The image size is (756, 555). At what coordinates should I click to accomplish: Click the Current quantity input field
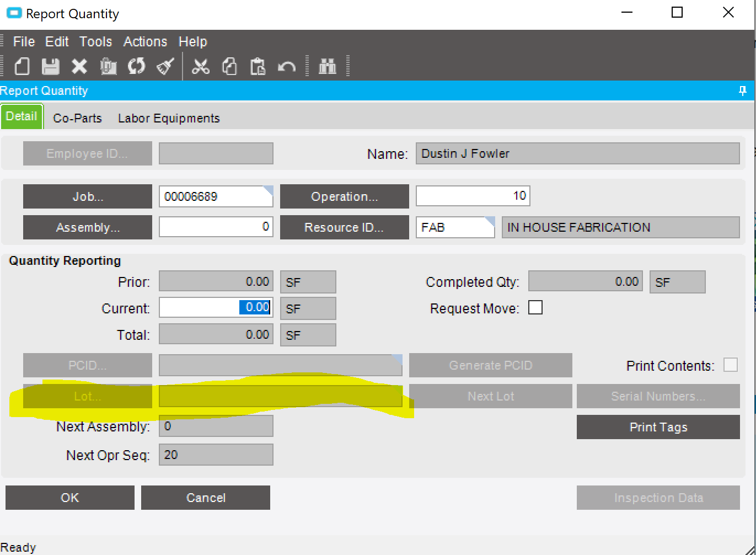pos(216,307)
